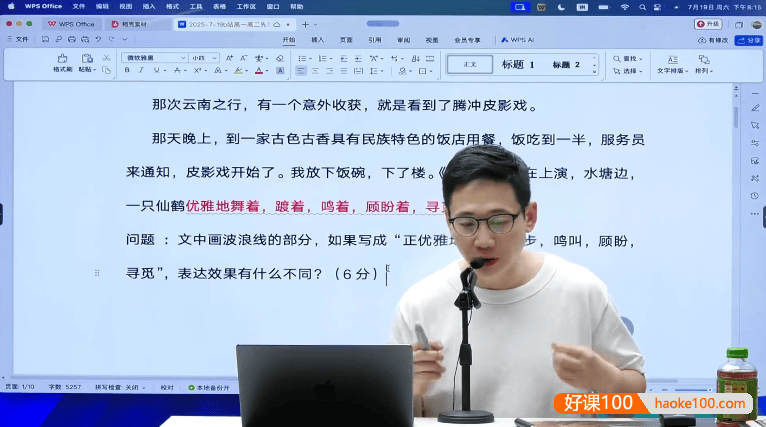This screenshot has height=427, width=766.
Task: Click the red font color swatch
Action: tap(259, 71)
